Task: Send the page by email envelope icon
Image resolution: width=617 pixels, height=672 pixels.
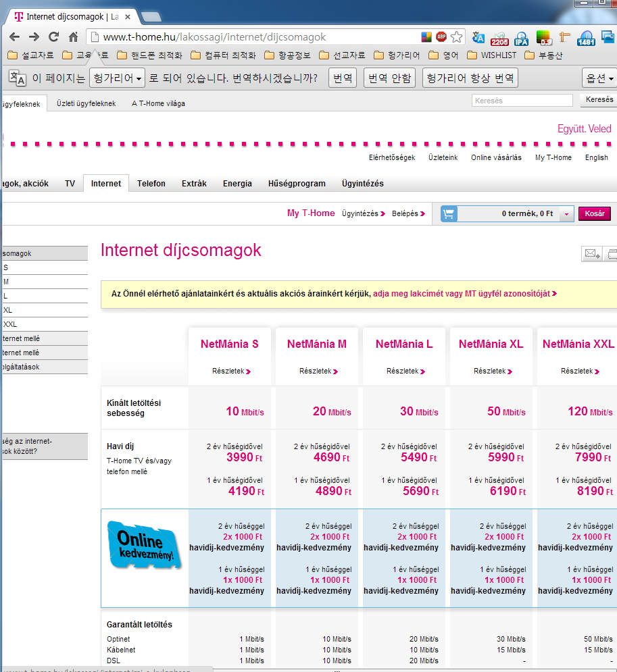Action: [592, 254]
